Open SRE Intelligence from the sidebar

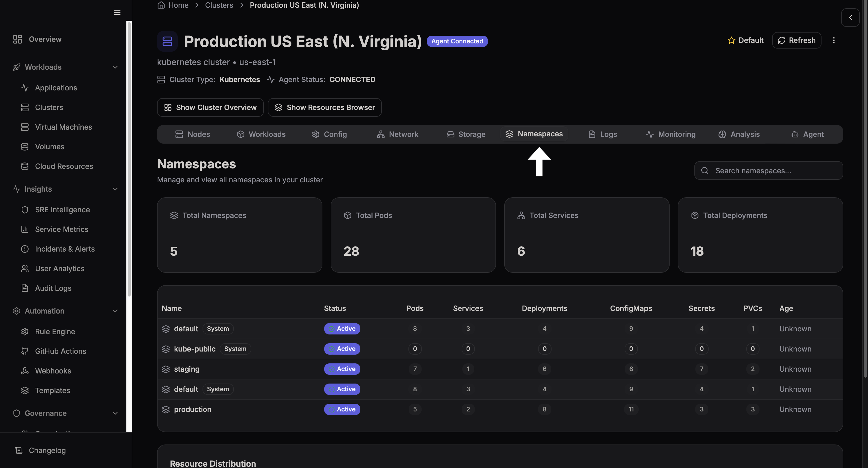(62, 209)
